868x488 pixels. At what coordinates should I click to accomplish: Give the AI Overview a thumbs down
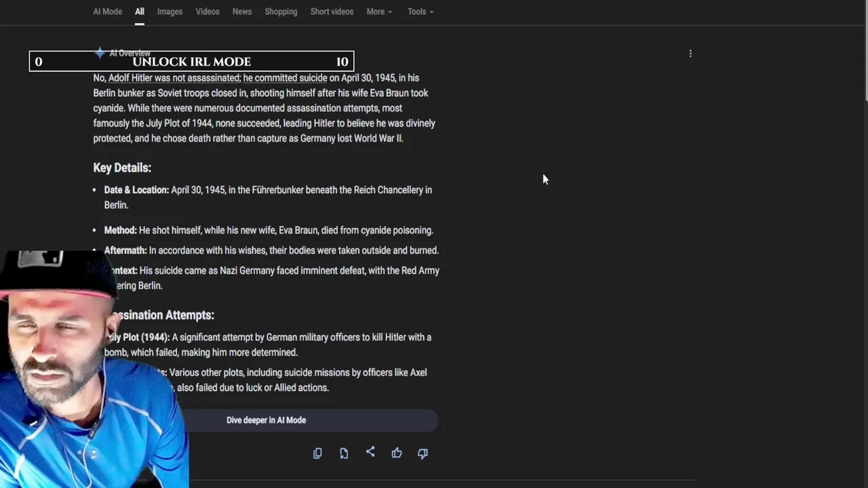[x=422, y=453]
